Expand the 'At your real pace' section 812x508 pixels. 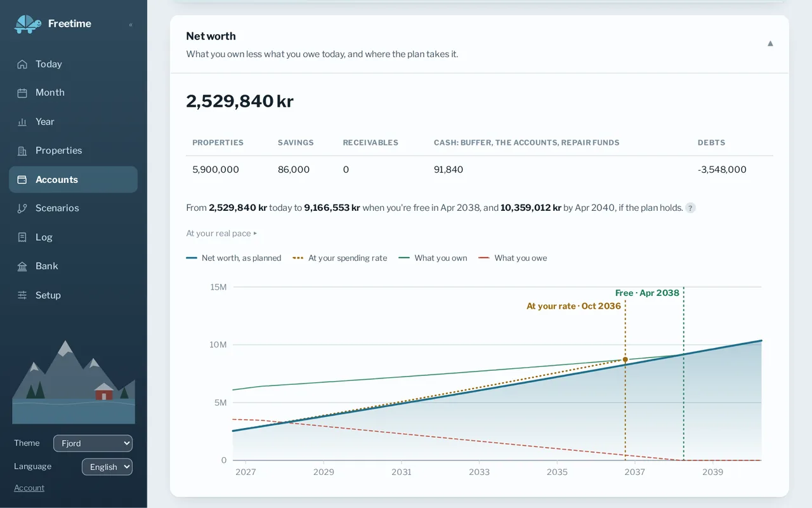pos(221,234)
